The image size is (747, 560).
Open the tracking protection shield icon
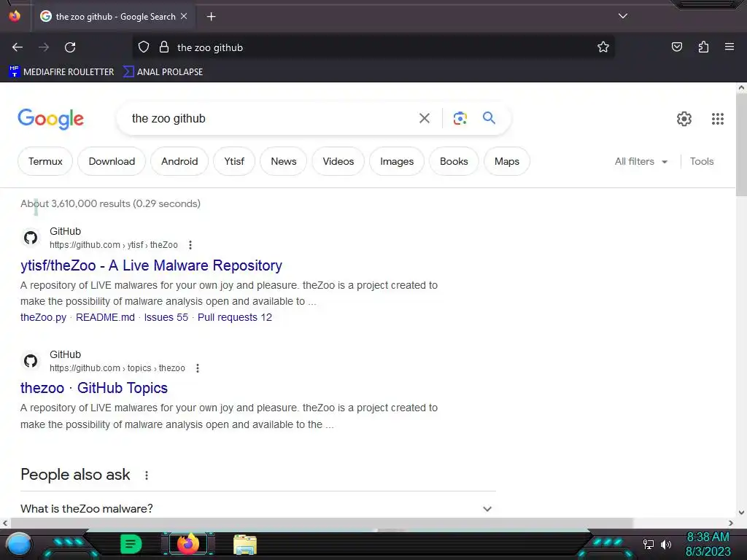(144, 47)
